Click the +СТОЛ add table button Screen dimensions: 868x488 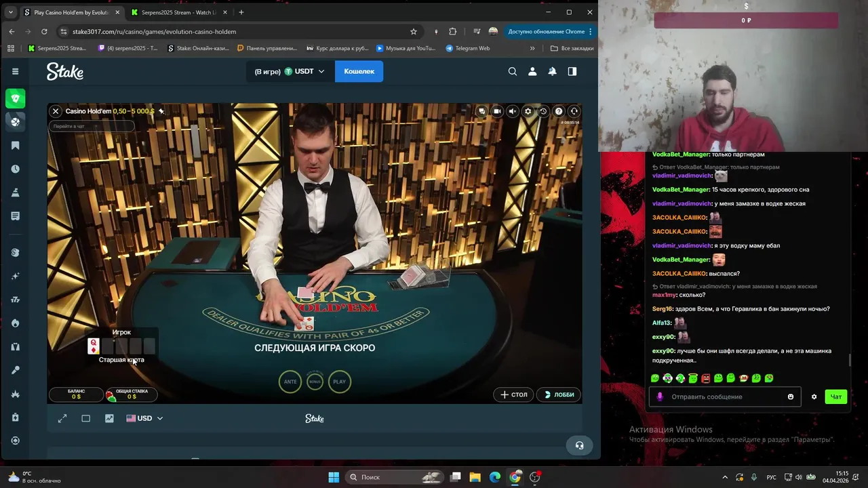(x=513, y=394)
